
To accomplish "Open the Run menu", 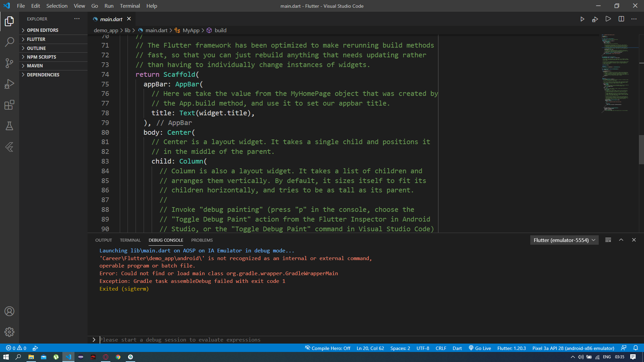I will [x=109, y=6].
